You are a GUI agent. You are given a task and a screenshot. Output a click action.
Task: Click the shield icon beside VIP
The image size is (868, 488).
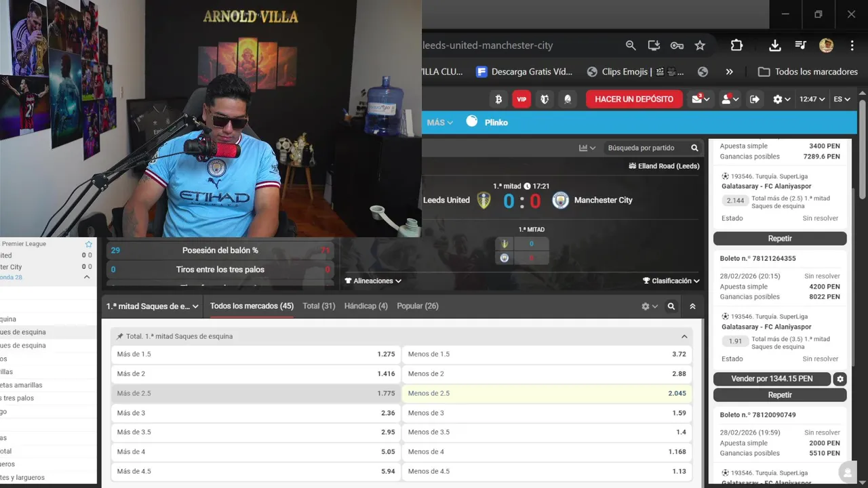coord(545,99)
